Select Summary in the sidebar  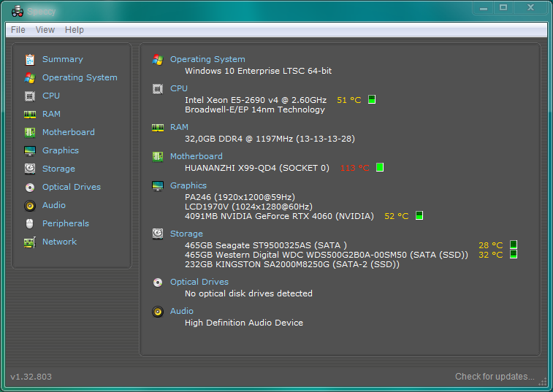click(x=63, y=59)
